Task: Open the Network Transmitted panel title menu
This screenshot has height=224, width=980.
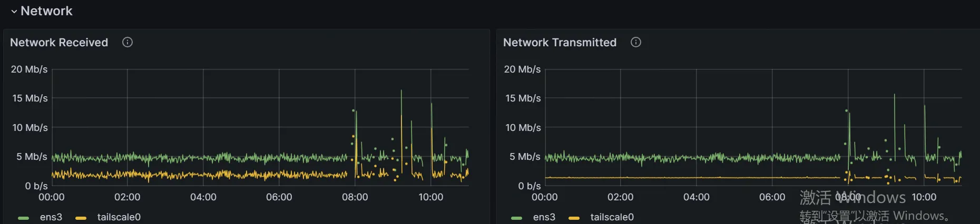Action: coord(560,43)
